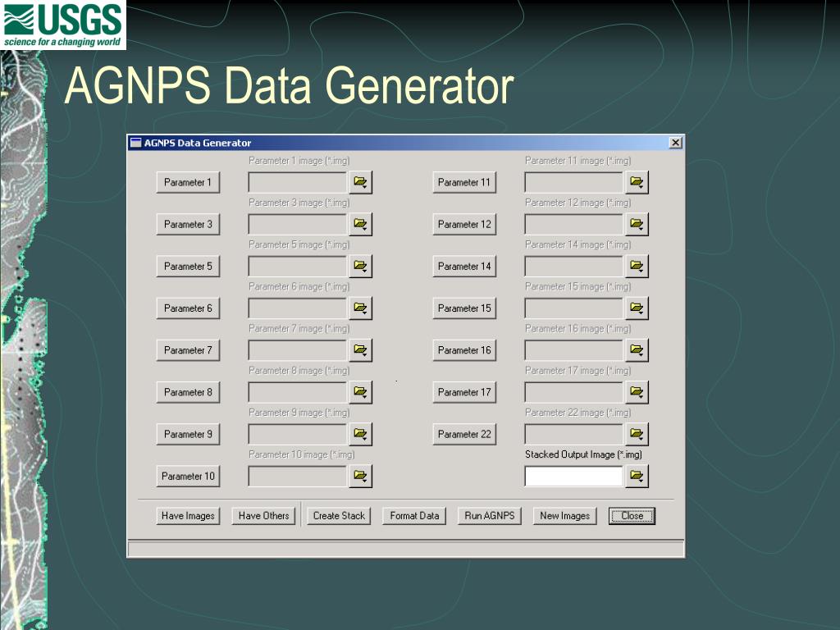This screenshot has width=840, height=630.
Task: Click the Parameter 15 image path field
Action: [x=573, y=308]
